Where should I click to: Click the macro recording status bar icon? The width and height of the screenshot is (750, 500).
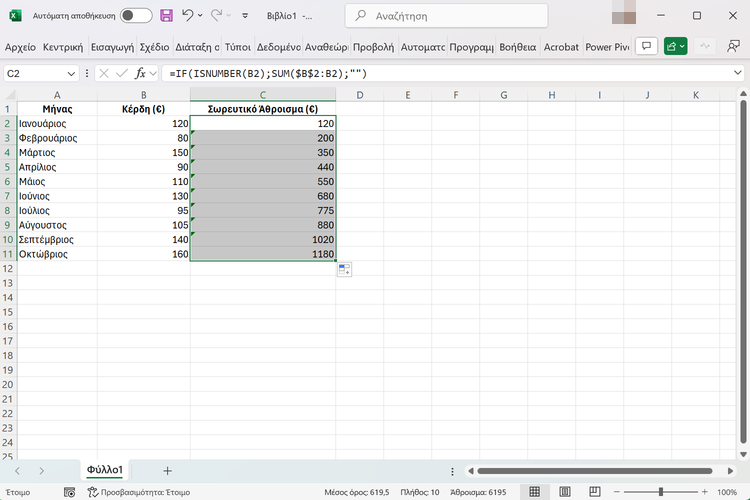tap(69, 492)
